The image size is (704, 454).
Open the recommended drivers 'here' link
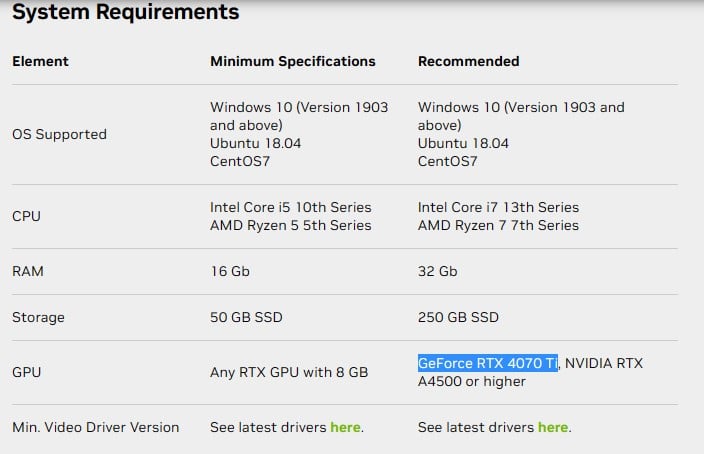[x=553, y=427]
